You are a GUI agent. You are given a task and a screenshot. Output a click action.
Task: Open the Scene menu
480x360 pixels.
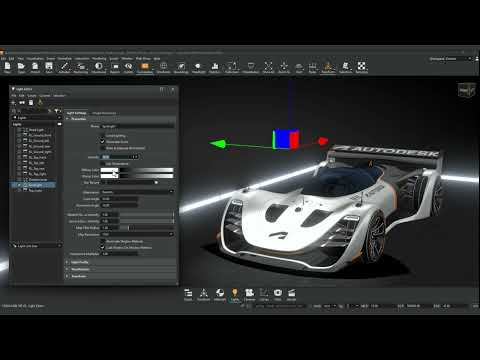(50, 58)
